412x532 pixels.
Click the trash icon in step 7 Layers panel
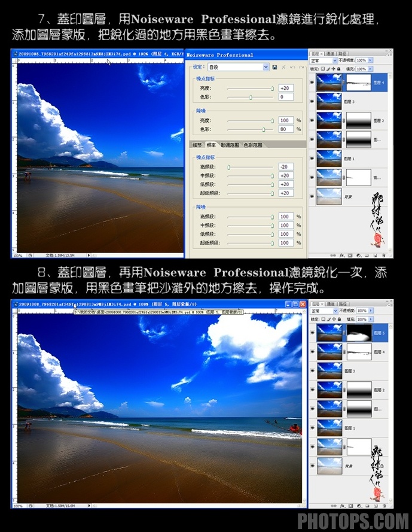tap(383, 255)
